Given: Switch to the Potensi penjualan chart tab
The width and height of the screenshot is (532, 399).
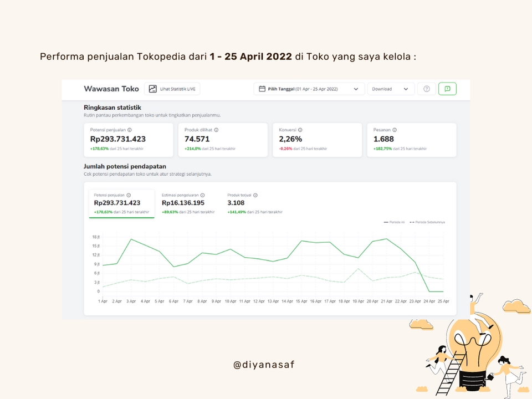Looking at the screenshot, I should (121, 203).
